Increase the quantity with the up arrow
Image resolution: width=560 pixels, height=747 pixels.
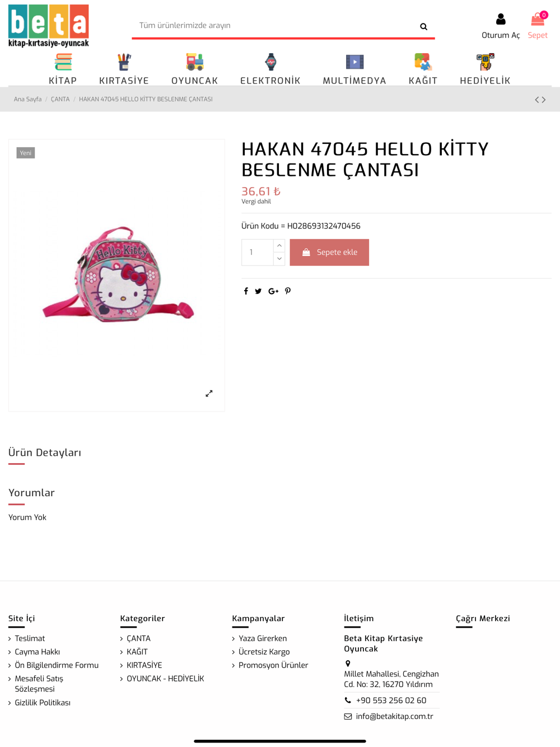(x=279, y=246)
